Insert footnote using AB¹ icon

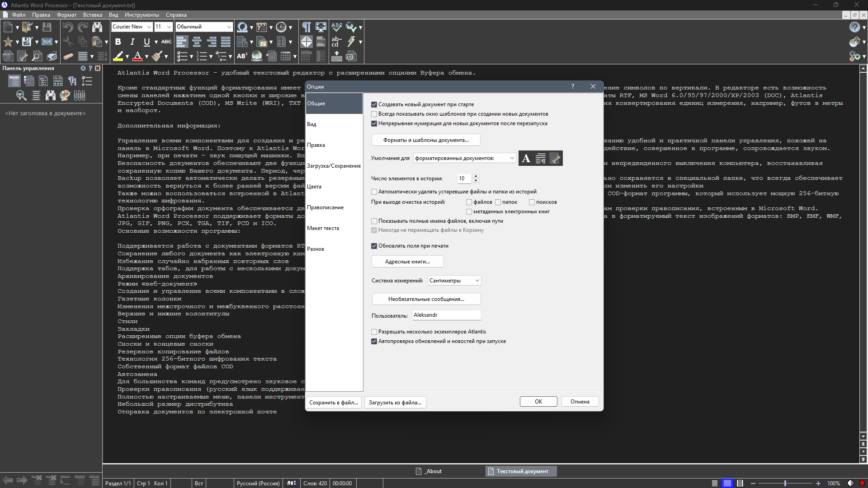[x=242, y=56]
